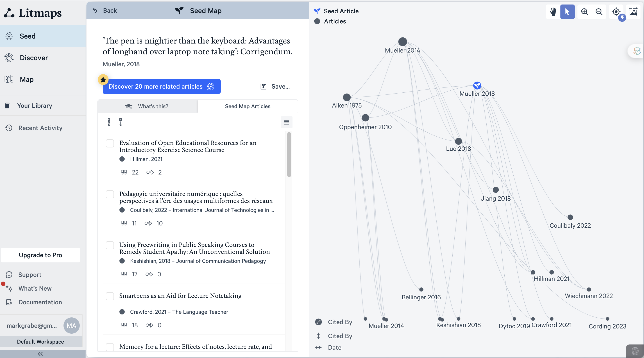
Task: Collapse the left sidebar
Action: [40, 354]
